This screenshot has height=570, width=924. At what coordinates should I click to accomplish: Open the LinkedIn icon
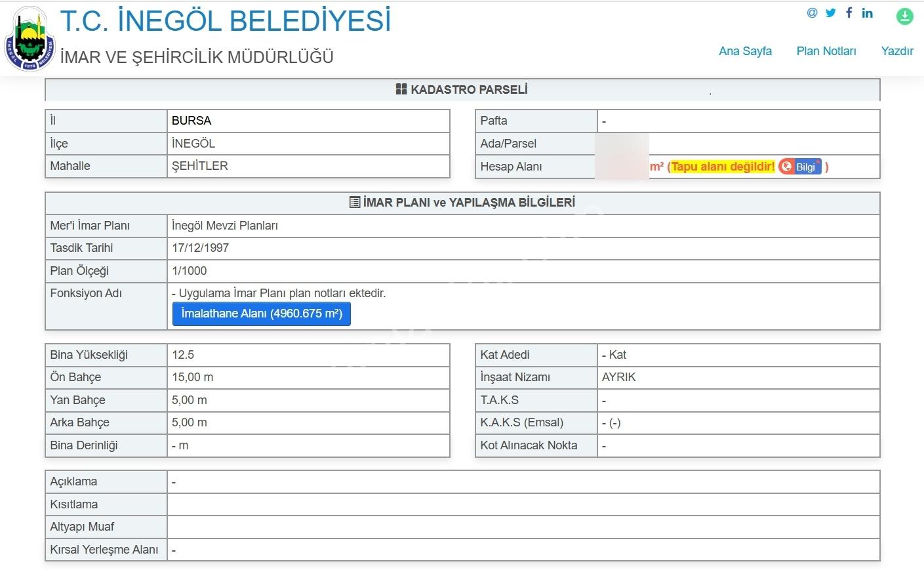tap(868, 12)
